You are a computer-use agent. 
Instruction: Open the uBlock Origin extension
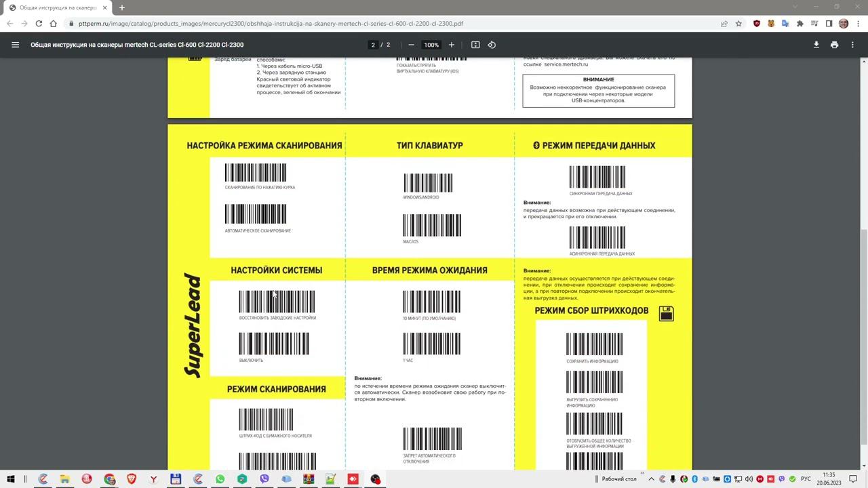click(x=757, y=23)
